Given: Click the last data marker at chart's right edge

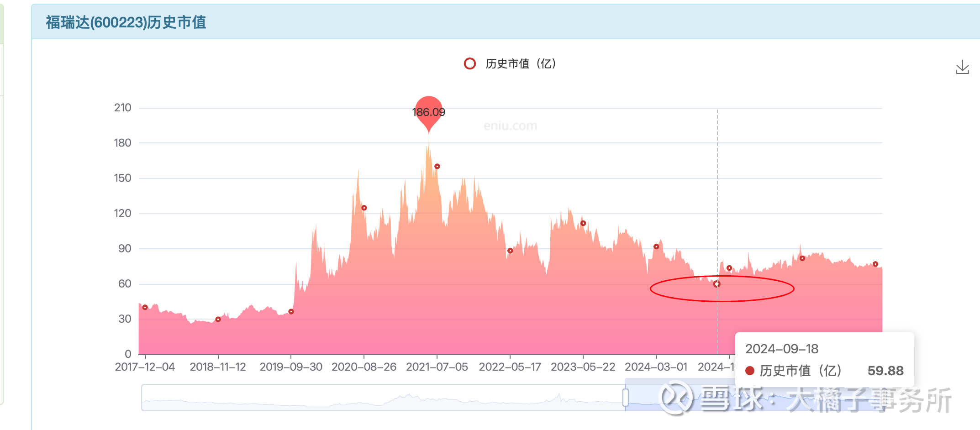Looking at the screenshot, I should (875, 264).
